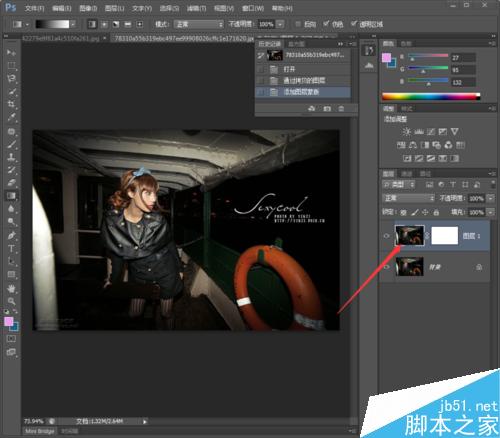Create new snapshot in History panel

pos(327,109)
